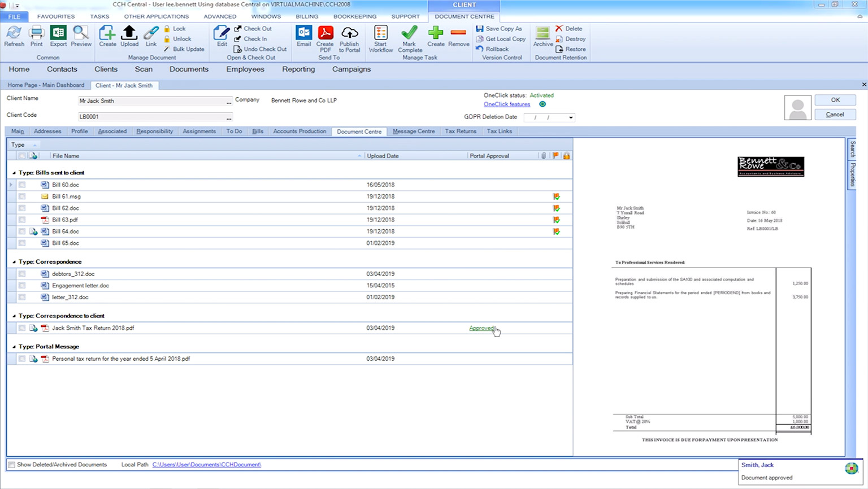Enable Show Deleted/Archived Documents checkbox
The image size is (868, 489).
pos(11,465)
